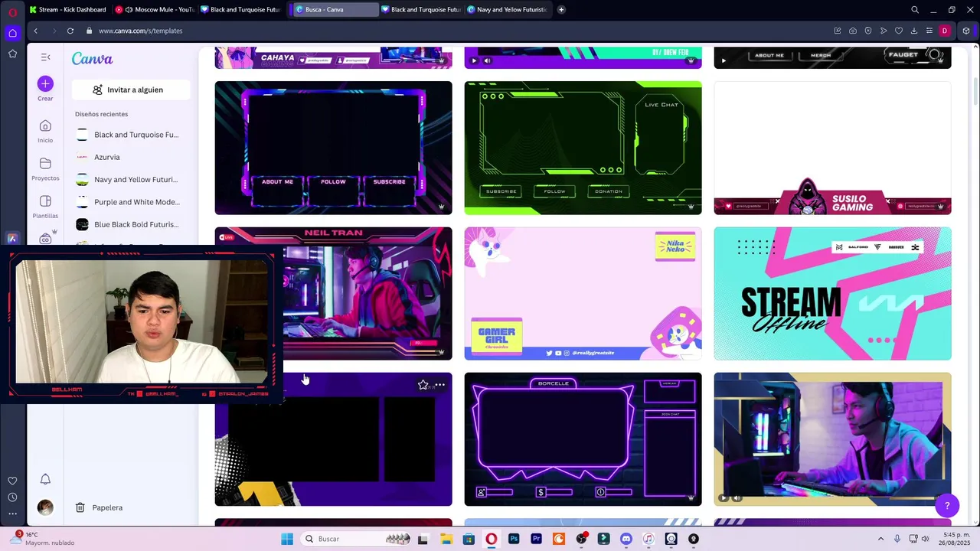Image resolution: width=980 pixels, height=551 pixels.
Task: Reload the Canva page
Action: pos(70,31)
